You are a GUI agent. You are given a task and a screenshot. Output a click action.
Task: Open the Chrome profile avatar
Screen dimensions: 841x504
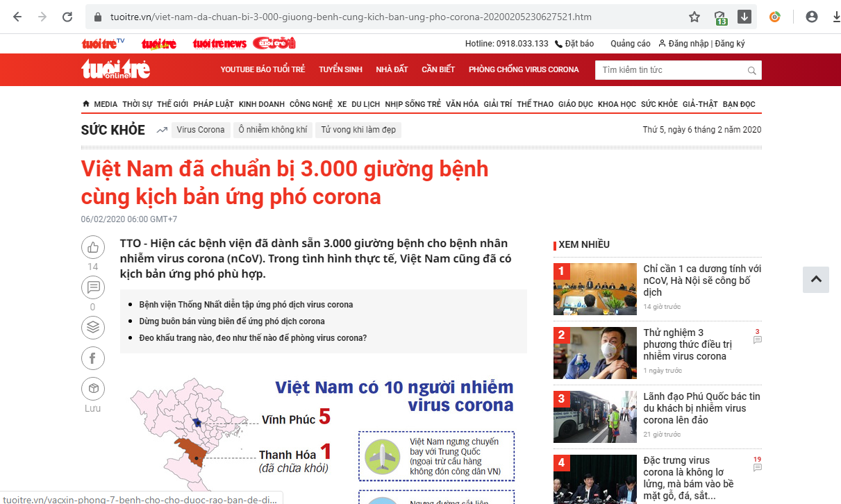click(x=811, y=17)
